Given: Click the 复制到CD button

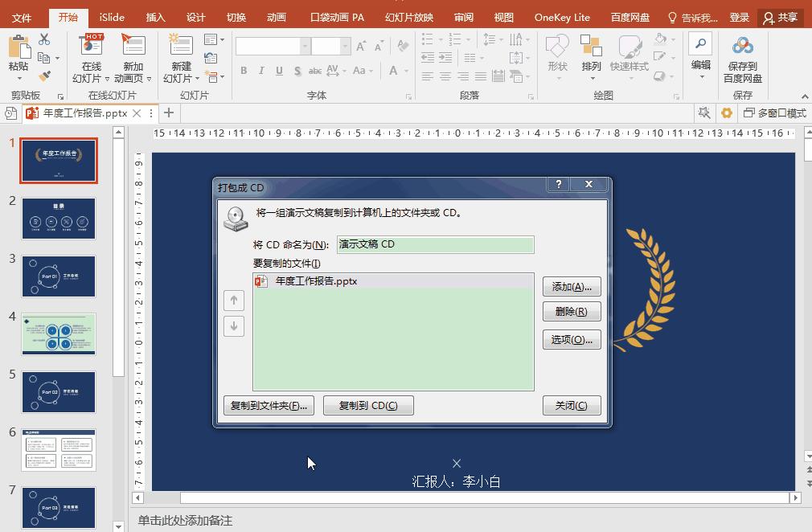Looking at the screenshot, I should (368, 405).
